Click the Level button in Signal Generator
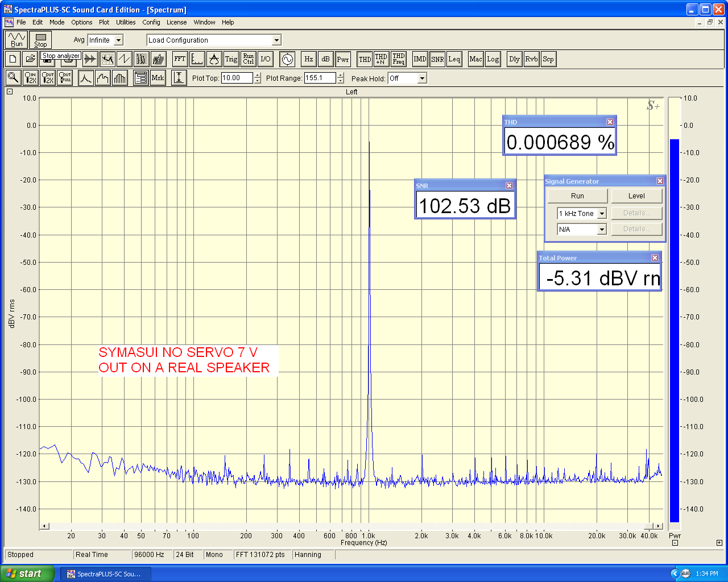 pyautogui.click(x=636, y=196)
